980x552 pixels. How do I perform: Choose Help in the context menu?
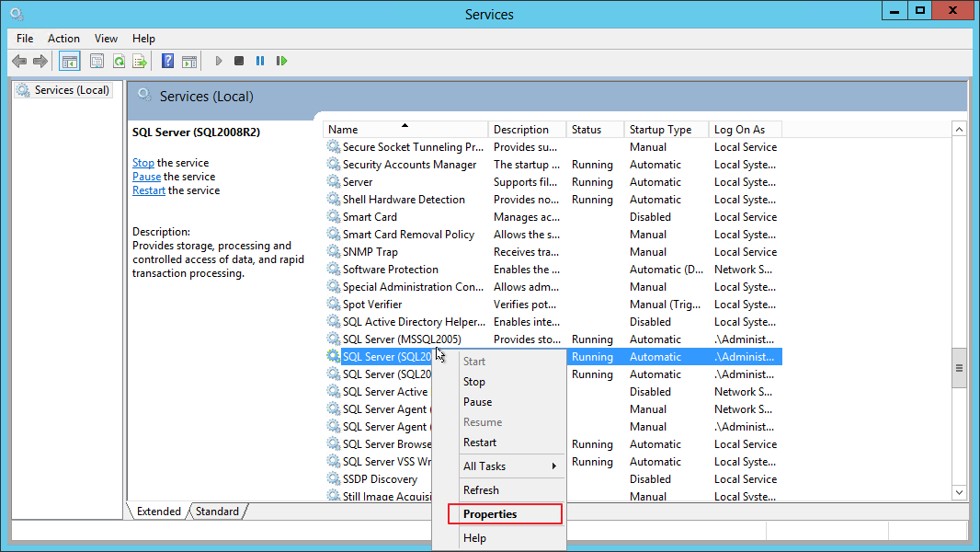(499, 537)
